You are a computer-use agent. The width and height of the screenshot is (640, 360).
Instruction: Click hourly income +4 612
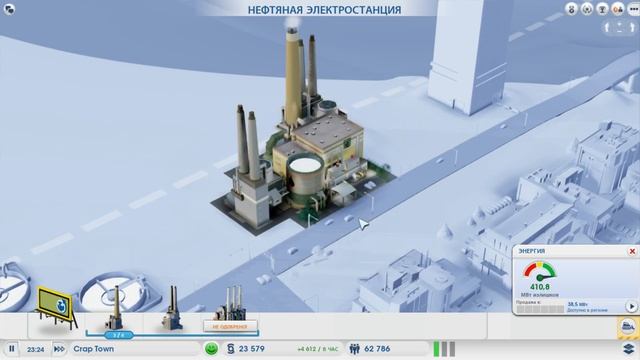318,349
